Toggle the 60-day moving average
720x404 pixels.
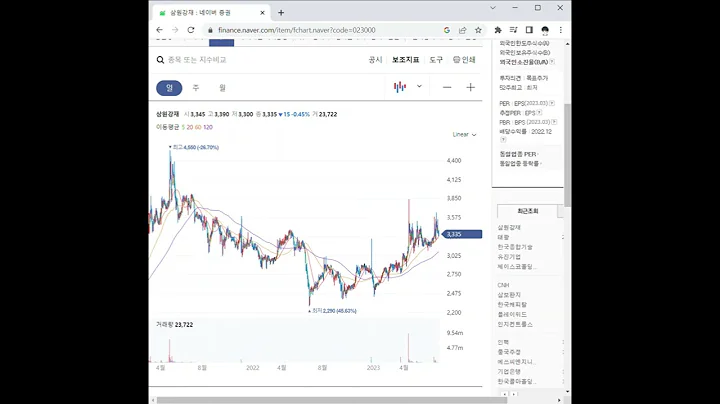[x=198, y=127]
